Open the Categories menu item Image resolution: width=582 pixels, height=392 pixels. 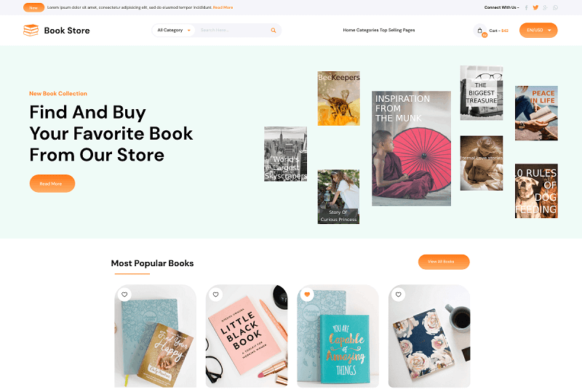tap(367, 30)
